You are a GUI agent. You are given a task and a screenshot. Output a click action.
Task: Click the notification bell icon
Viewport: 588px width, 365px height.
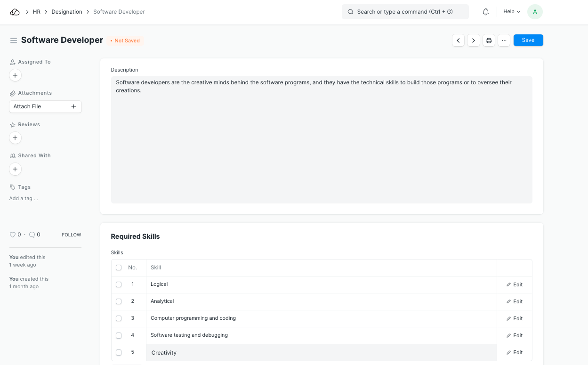[486, 12]
